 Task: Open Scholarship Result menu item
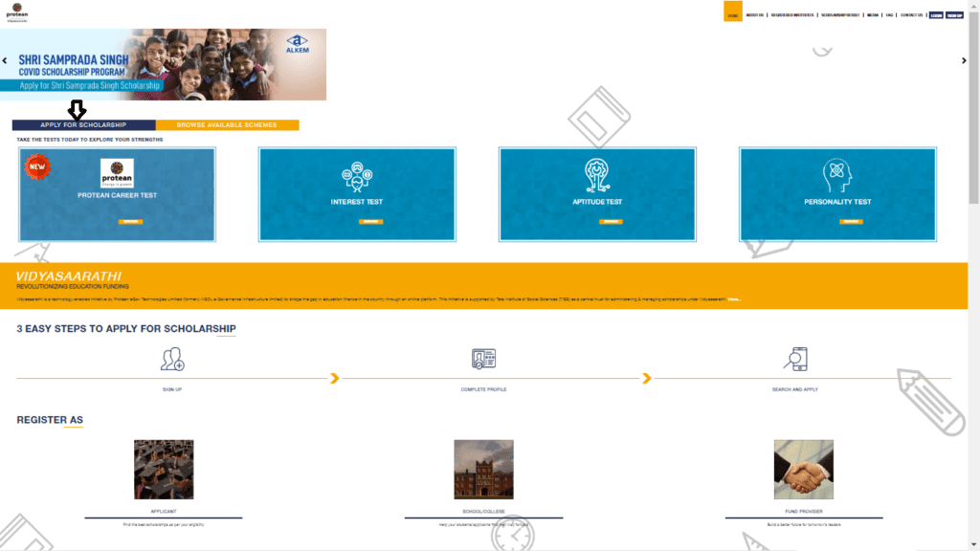(840, 15)
